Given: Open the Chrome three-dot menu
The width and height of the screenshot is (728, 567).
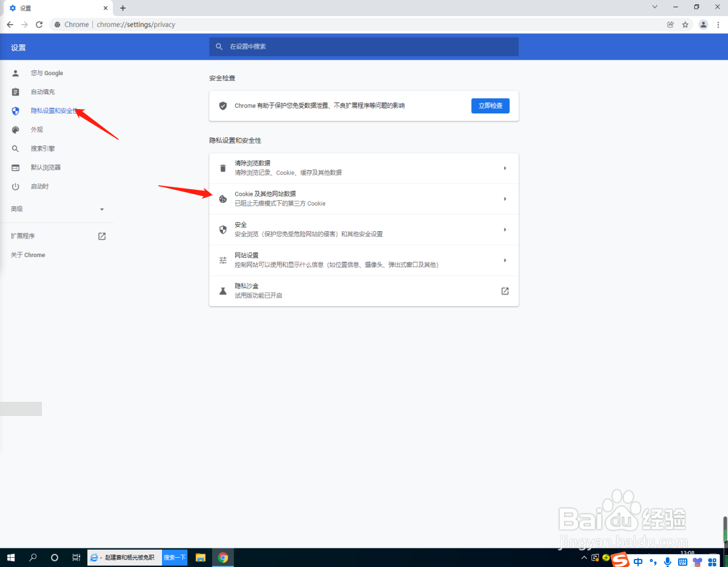Looking at the screenshot, I should 718,25.
